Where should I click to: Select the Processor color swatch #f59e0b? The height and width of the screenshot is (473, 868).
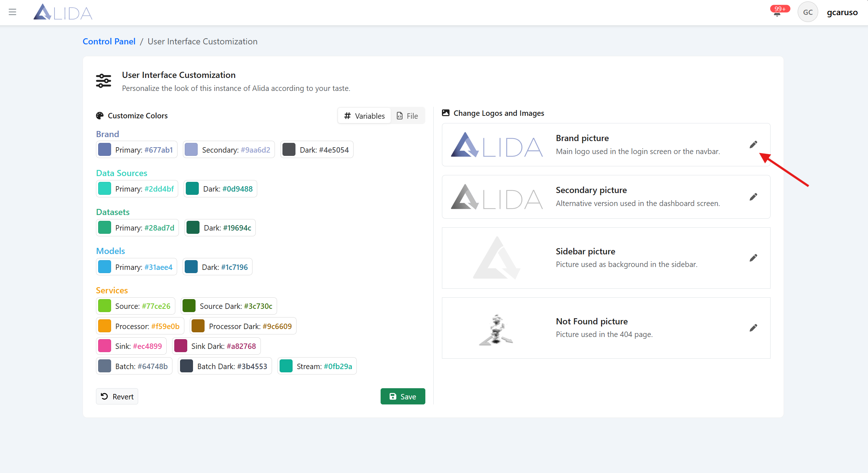[105, 326]
